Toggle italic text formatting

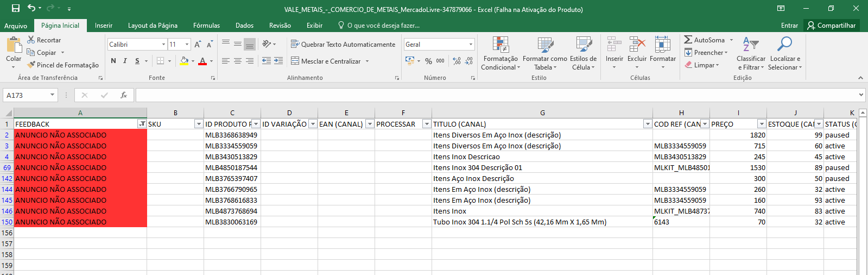125,61
